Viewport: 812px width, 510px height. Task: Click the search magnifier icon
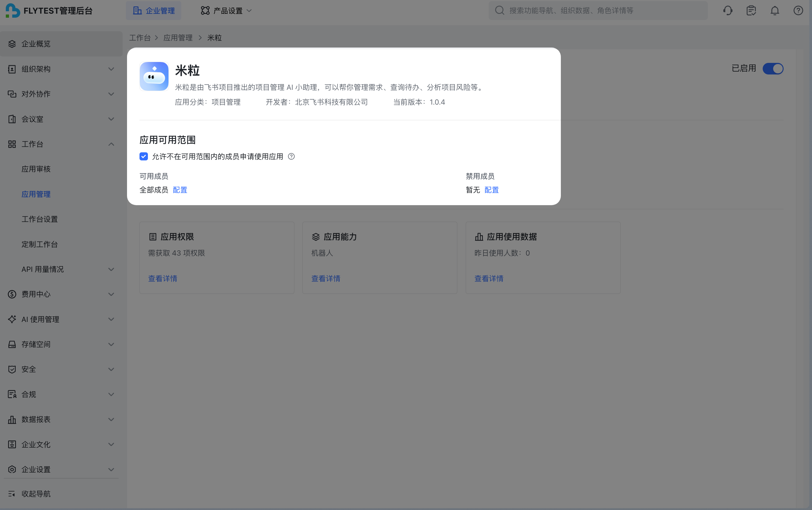(499, 10)
